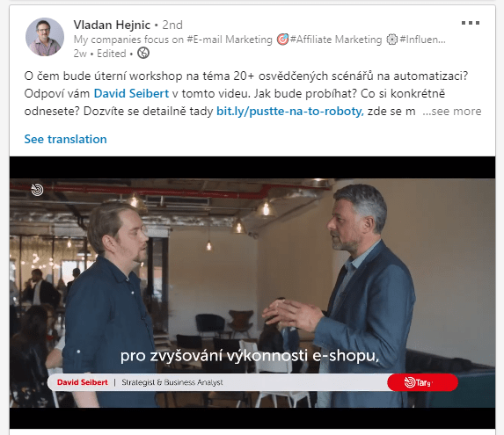Click the 2nd connection degree label
Viewport: 504px width, 435px height.
pos(172,25)
